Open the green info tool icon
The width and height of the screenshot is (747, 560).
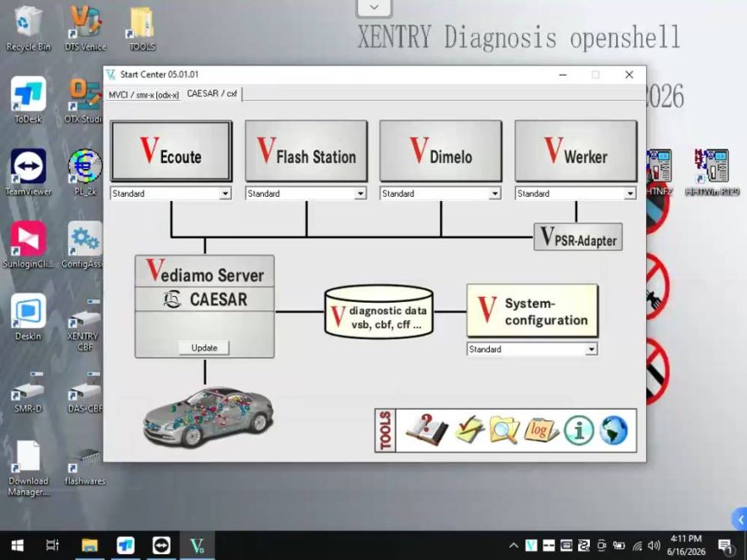579,430
